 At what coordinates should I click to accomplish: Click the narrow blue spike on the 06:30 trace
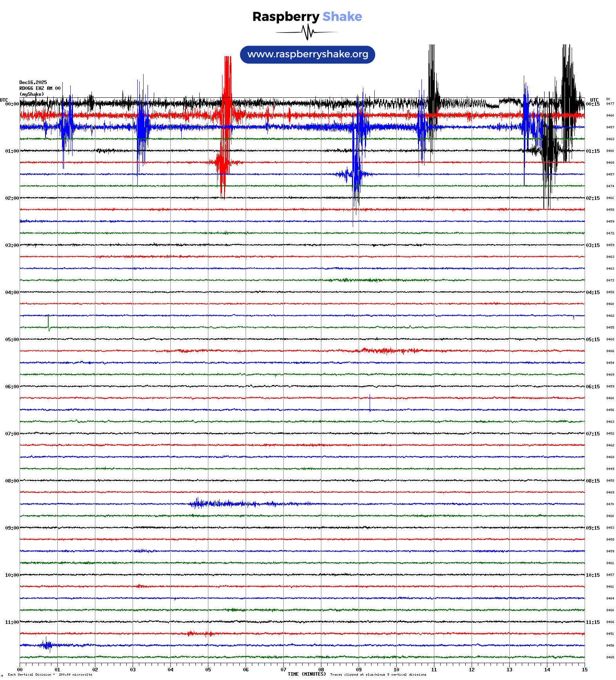pyautogui.click(x=370, y=403)
